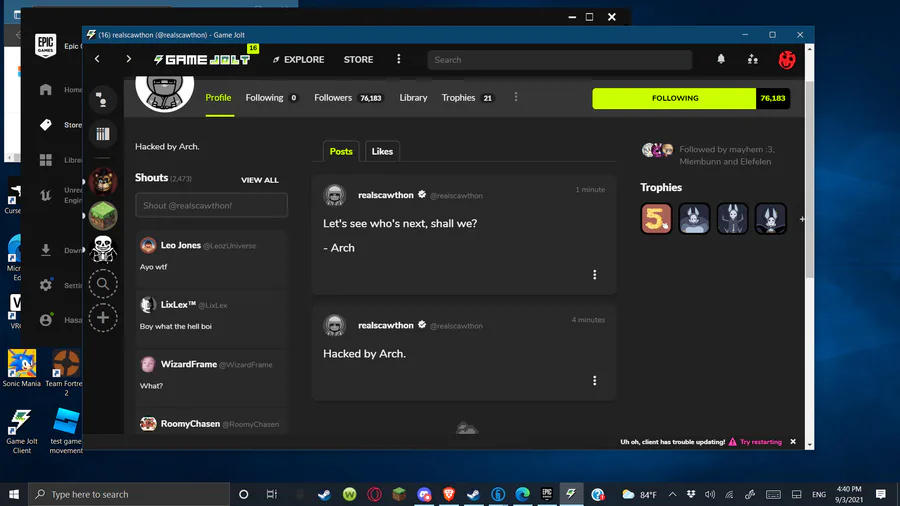900x506 pixels.
Task: Go forward with the Game Jolt forward arrow
Action: coord(128,59)
